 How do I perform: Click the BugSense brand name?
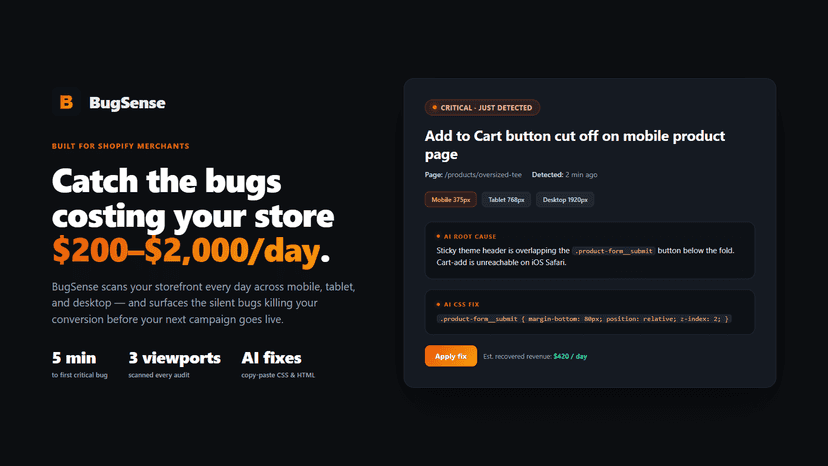(127, 102)
